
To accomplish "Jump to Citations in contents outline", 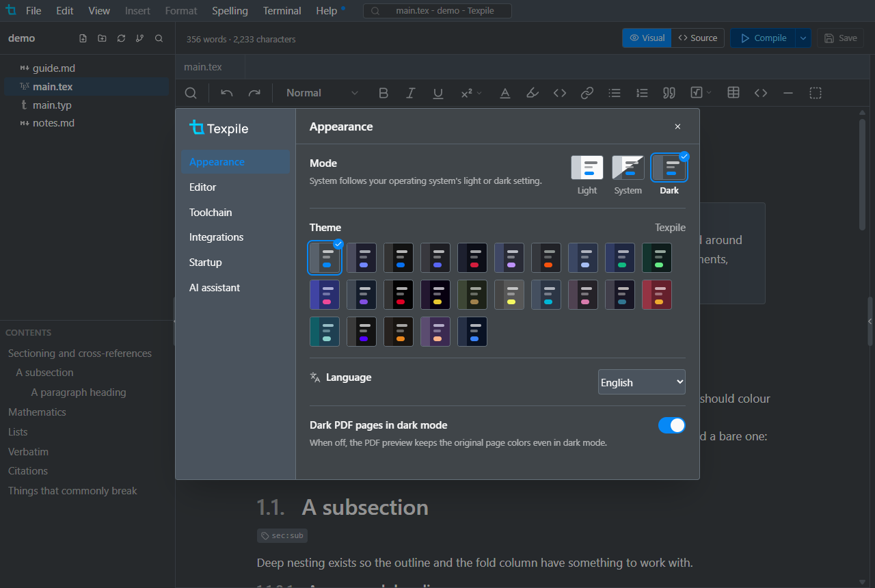I will click(x=28, y=471).
